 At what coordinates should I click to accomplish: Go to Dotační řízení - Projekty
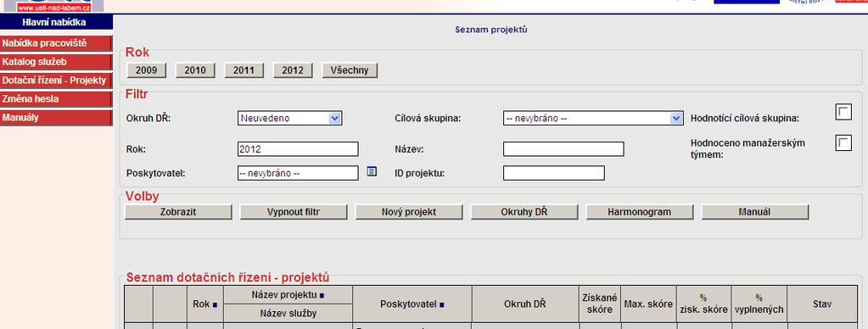coord(56,81)
